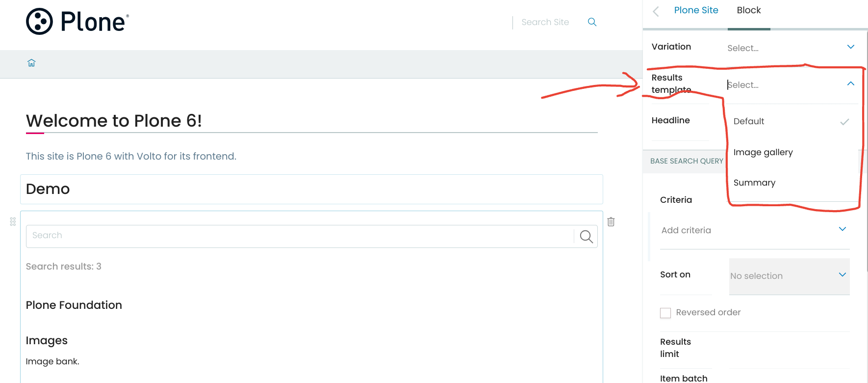Click the site search magnifier icon
The image size is (868, 383).
(592, 22)
